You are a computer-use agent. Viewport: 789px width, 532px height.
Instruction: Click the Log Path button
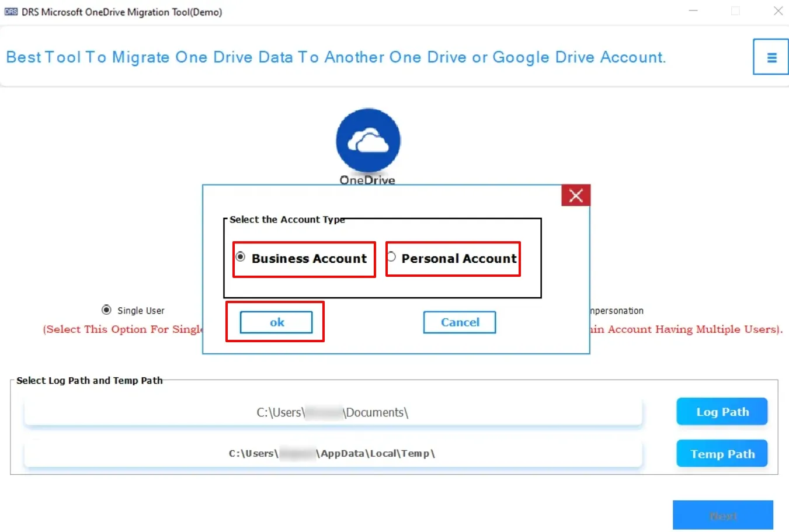point(722,412)
